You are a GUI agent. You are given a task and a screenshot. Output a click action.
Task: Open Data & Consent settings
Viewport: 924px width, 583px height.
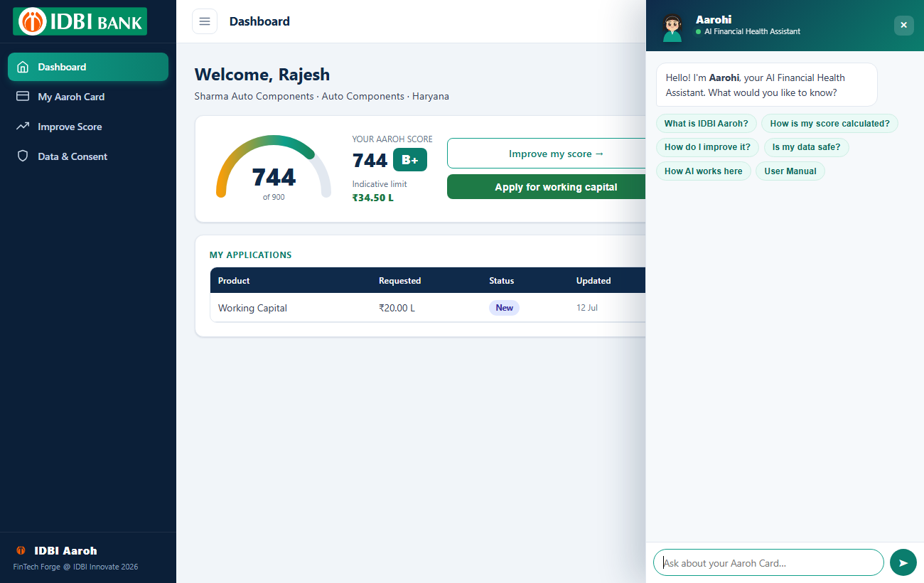point(88,156)
